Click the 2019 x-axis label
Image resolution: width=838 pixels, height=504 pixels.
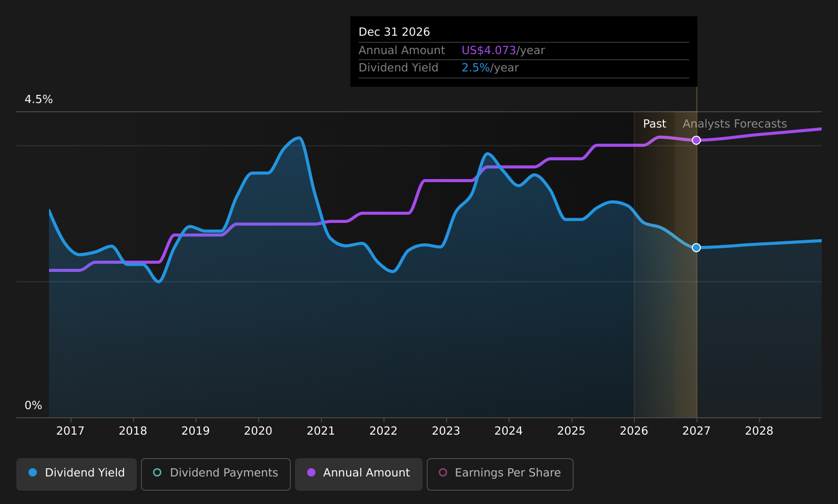point(195,431)
